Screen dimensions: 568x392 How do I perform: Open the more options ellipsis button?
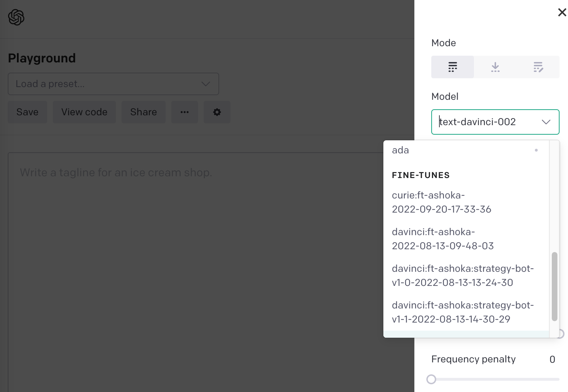point(185,112)
